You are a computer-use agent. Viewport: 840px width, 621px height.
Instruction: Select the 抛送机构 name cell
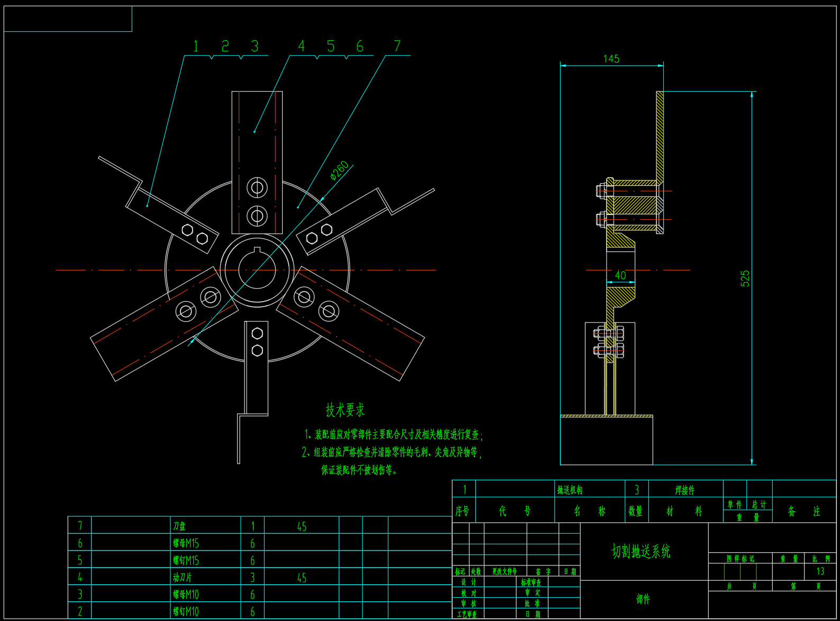pyautogui.click(x=570, y=490)
